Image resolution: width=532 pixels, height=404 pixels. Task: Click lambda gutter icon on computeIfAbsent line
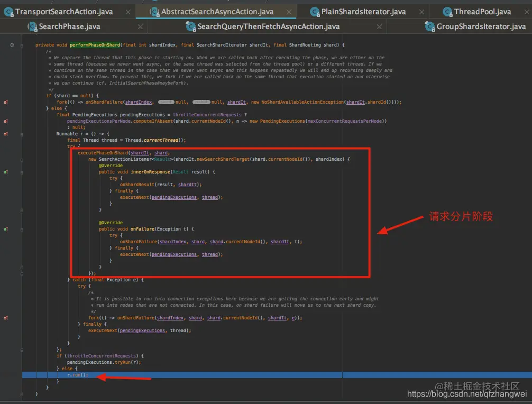(6, 121)
